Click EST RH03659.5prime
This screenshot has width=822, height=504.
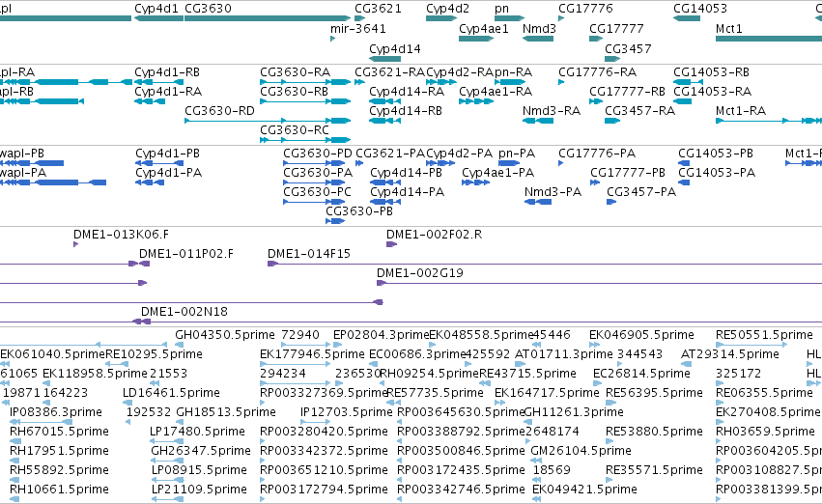(765, 433)
